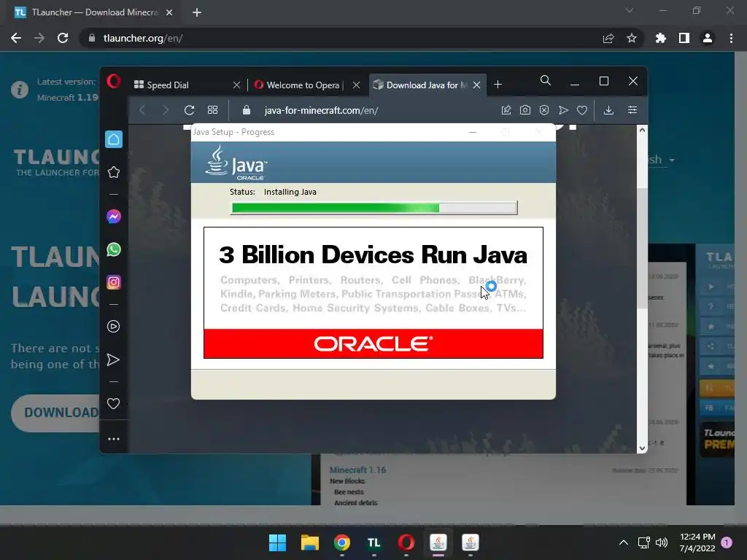This screenshot has width=747, height=560.
Task: Click Opera address bar java-for-minecraft.com
Action: coord(321,110)
